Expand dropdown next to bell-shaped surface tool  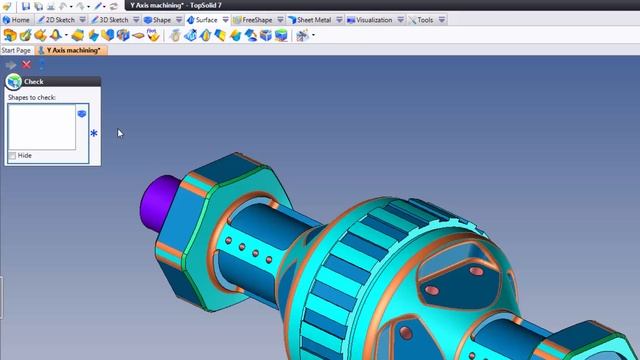tap(66, 36)
